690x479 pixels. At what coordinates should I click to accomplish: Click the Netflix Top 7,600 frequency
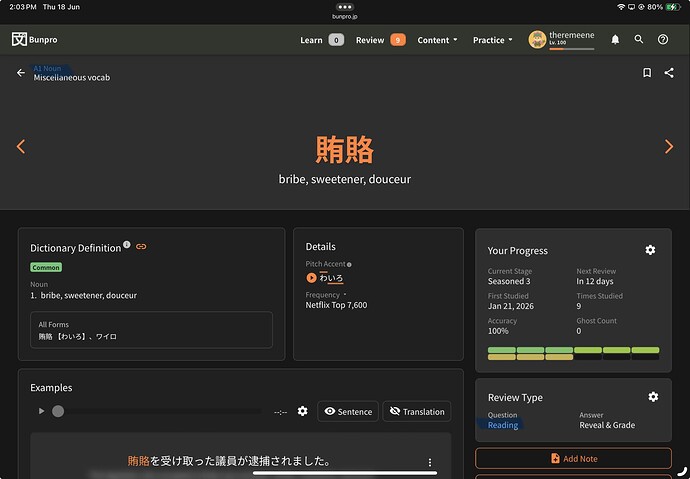tap(336, 305)
